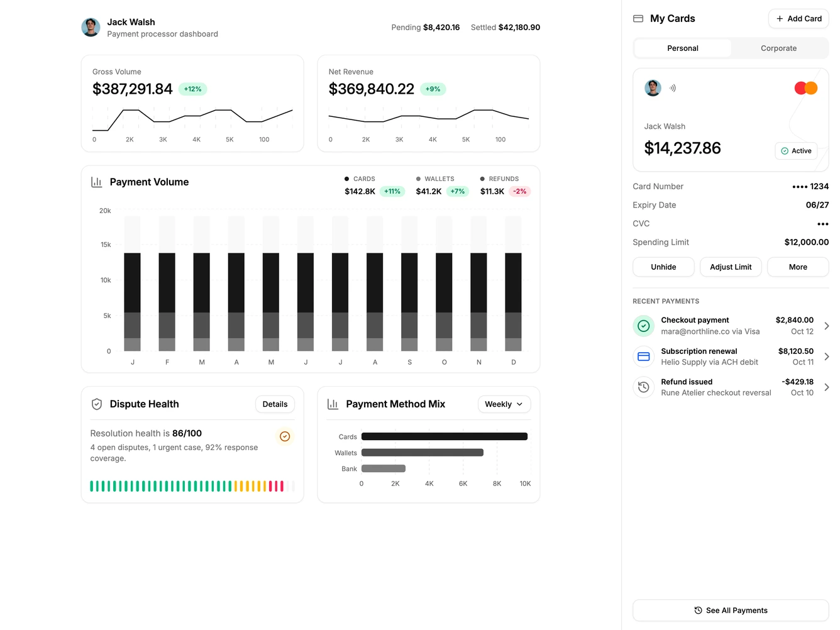The image size is (840, 630).
Task: Expand the Checkout payment row chevron
Action: (x=827, y=326)
